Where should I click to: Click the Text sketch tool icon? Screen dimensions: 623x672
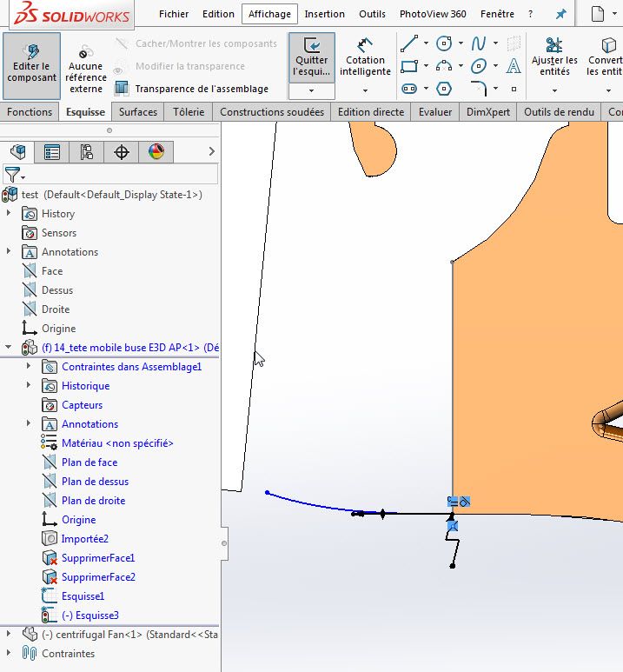tap(514, 66)
